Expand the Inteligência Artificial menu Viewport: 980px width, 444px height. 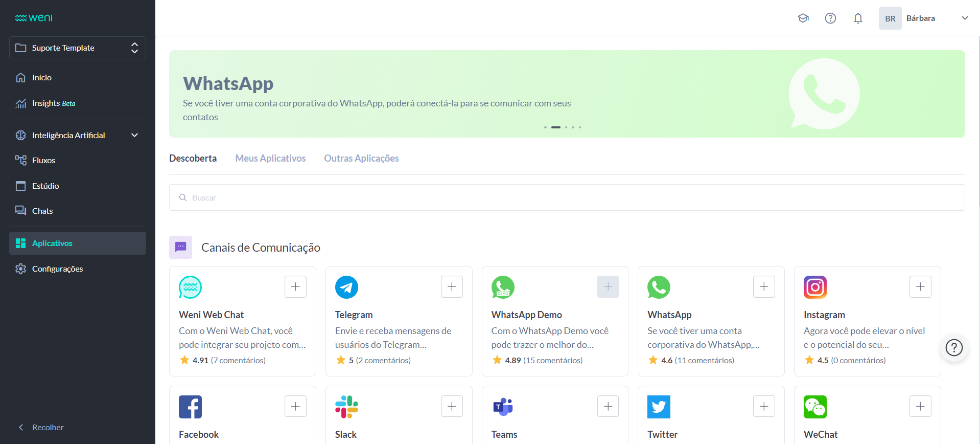tap(78, 135)
